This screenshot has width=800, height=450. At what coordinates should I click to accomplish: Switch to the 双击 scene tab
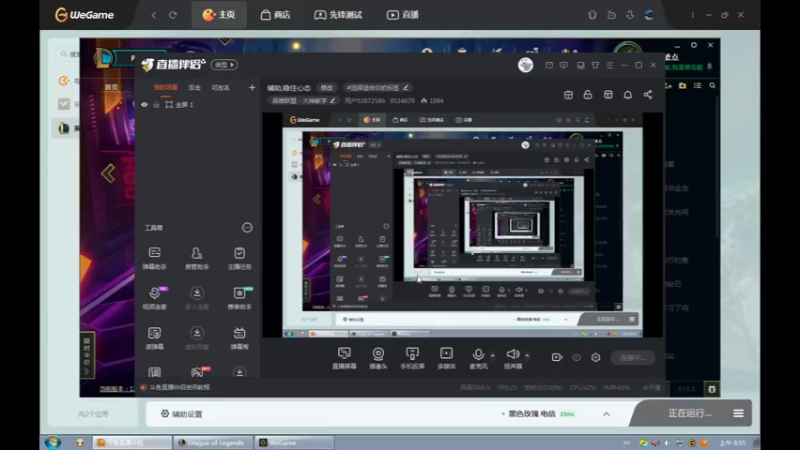194,88
